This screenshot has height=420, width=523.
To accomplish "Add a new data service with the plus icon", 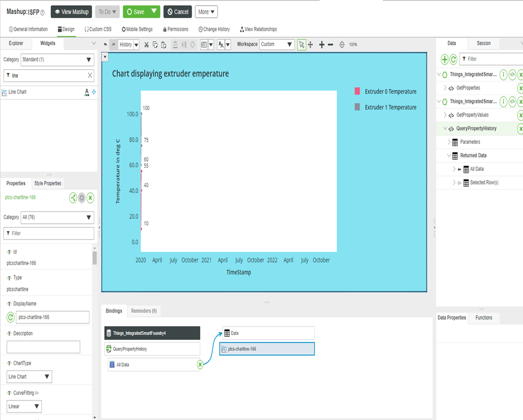I will [x=445, y=59].
